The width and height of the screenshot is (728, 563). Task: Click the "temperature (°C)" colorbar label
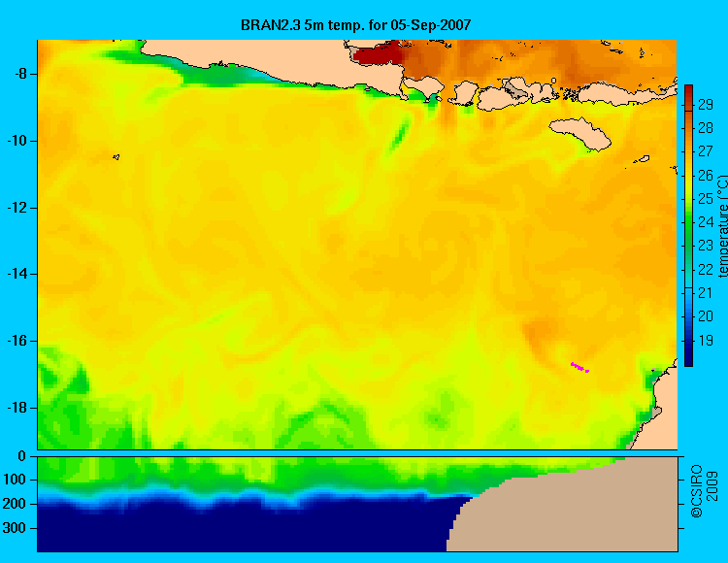point(722,226)
